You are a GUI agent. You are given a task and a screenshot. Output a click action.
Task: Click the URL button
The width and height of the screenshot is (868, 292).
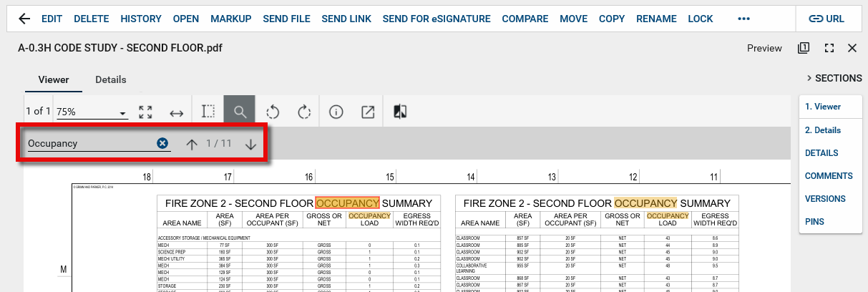[x=826, y=19]
